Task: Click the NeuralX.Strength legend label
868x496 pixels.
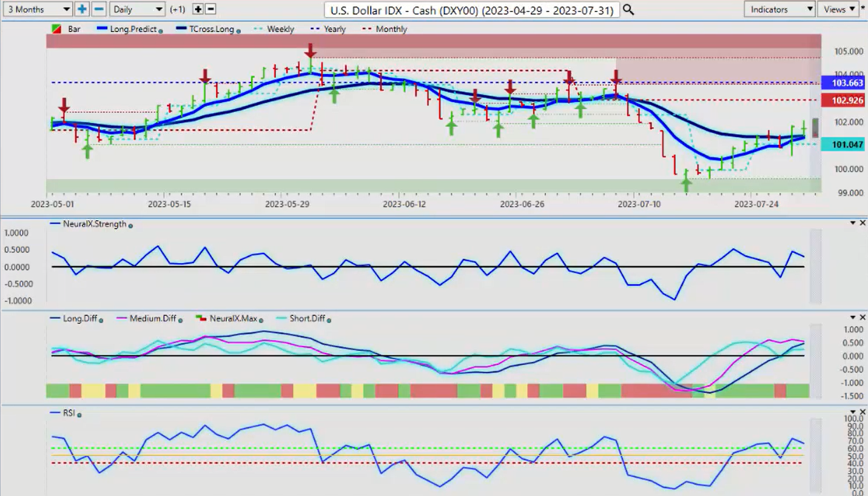Action: (95, 224)
